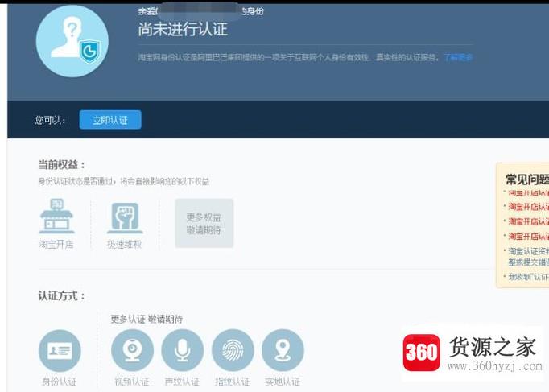549x392 pixels.
Task: Open the 淘宝认证资料 FAQ link
Action: 528,256
